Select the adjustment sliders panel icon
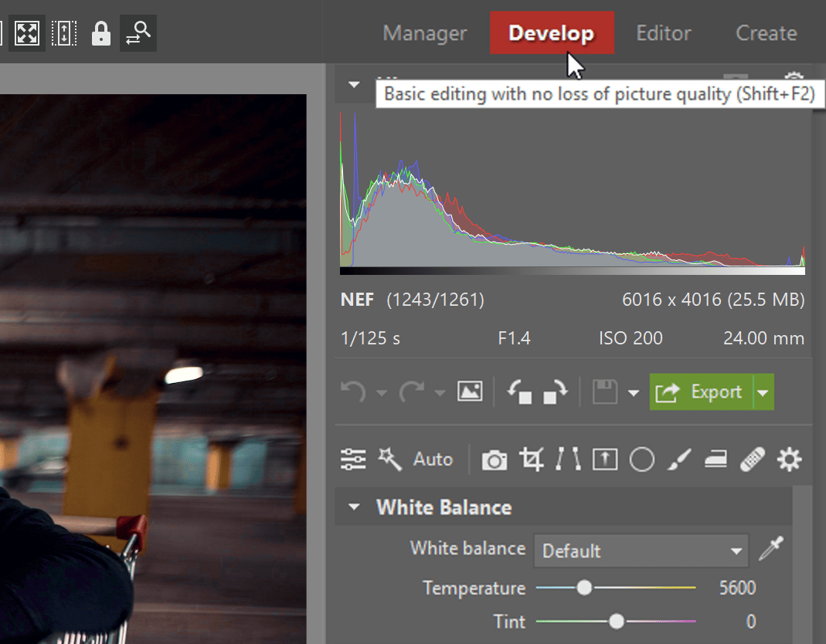The height and width of the screenshot is (644, 826). pos(353,459)
